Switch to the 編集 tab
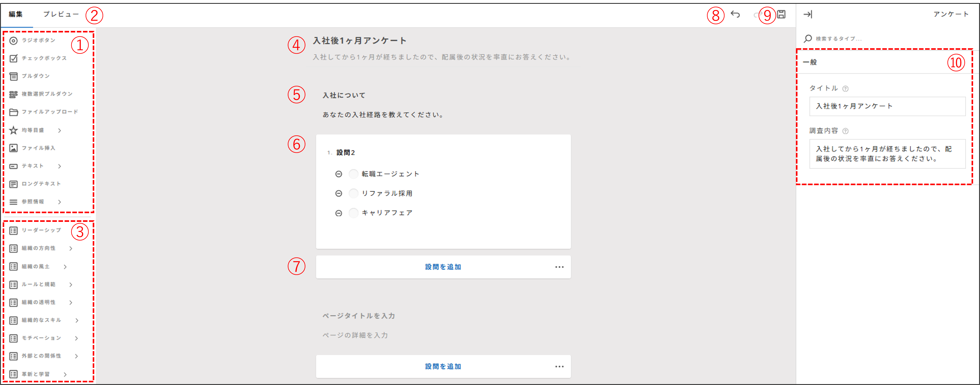The height and width of the screenshot is (385, 980). 15,14
